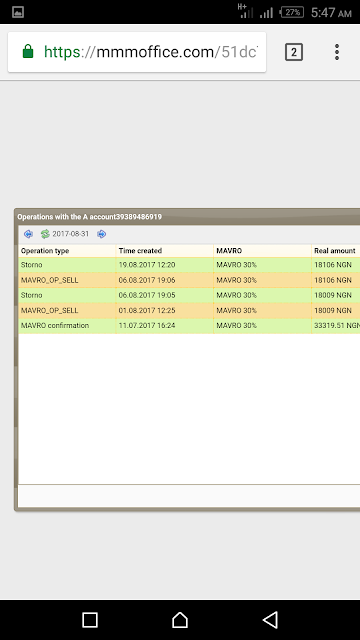Sort by Operation type column header
This screenshot has width=360, height=640.
[67, 251]
